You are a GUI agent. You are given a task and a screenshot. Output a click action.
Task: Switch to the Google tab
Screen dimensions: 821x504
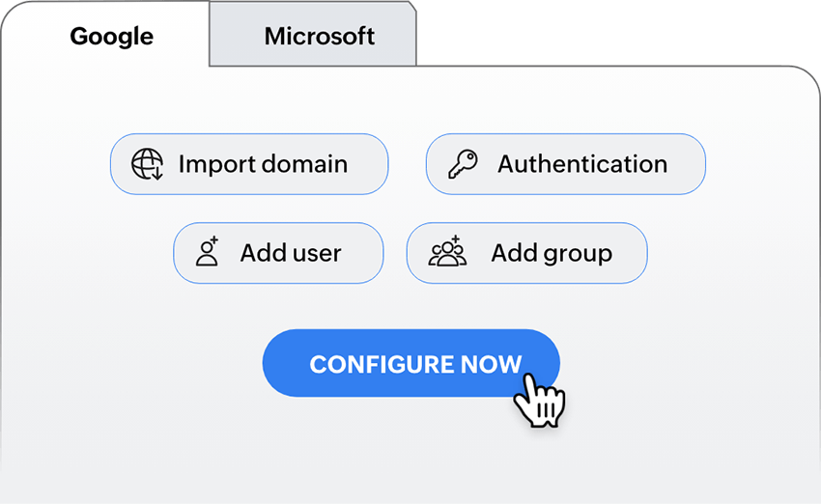coord(111,37)
